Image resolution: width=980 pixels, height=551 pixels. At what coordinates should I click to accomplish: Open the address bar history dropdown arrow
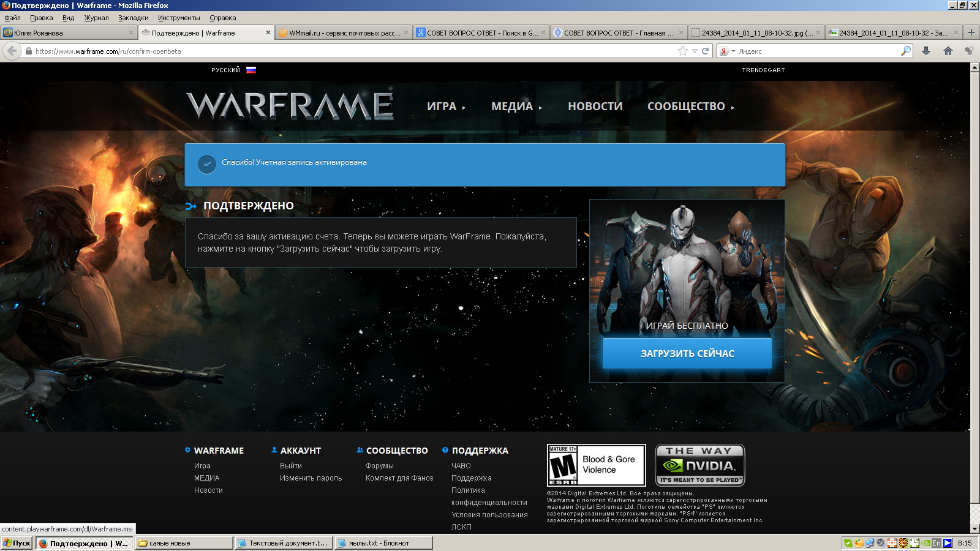pos(695,51)
